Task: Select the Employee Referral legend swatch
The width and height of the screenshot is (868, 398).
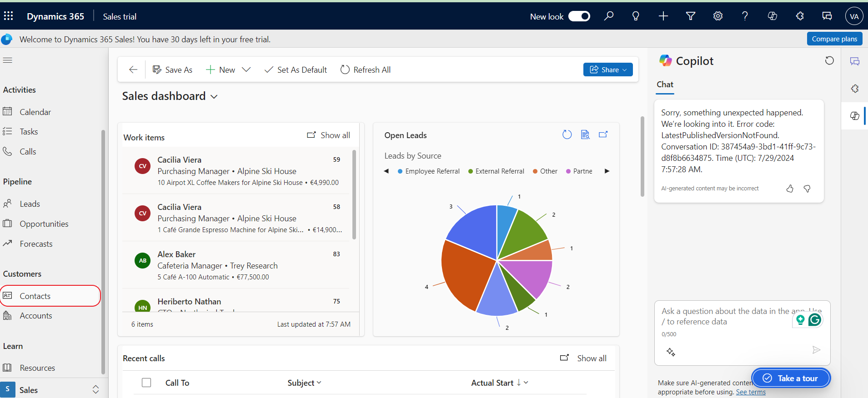Action: pos(400,171)
